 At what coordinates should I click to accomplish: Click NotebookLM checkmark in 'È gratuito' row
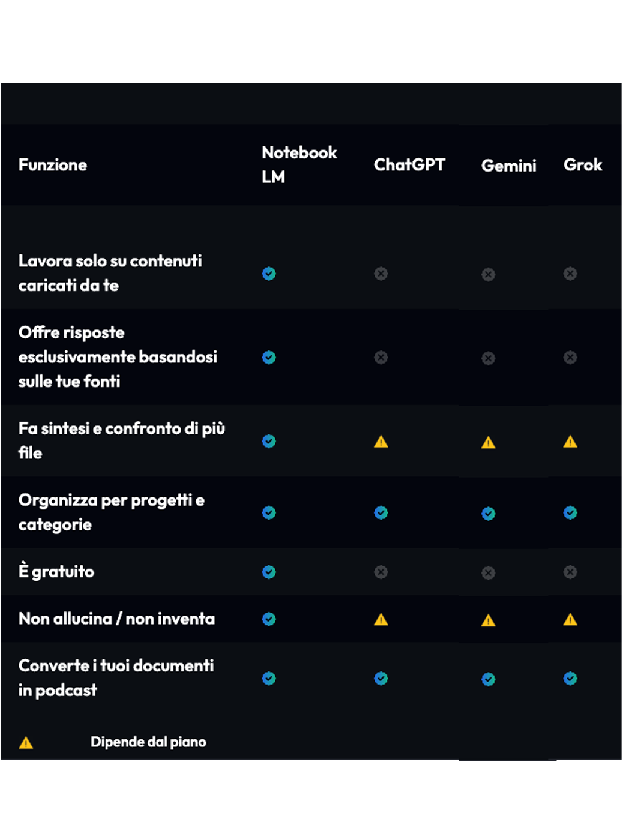(269, 572)
